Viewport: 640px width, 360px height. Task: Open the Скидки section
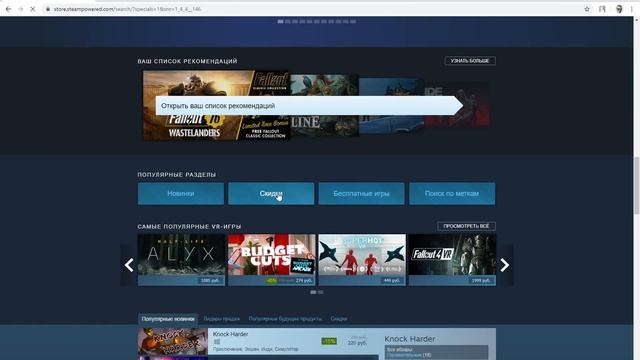pos(271,193)
